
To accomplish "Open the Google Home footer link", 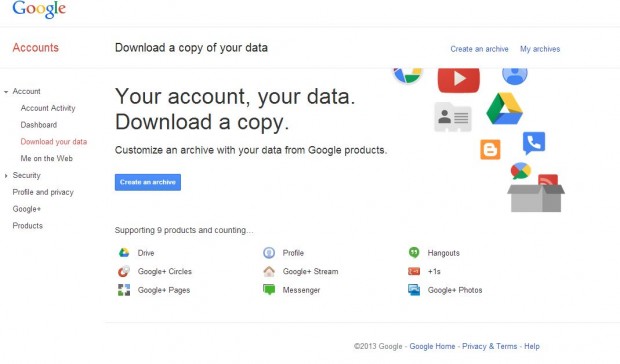I will pos(432,346).
